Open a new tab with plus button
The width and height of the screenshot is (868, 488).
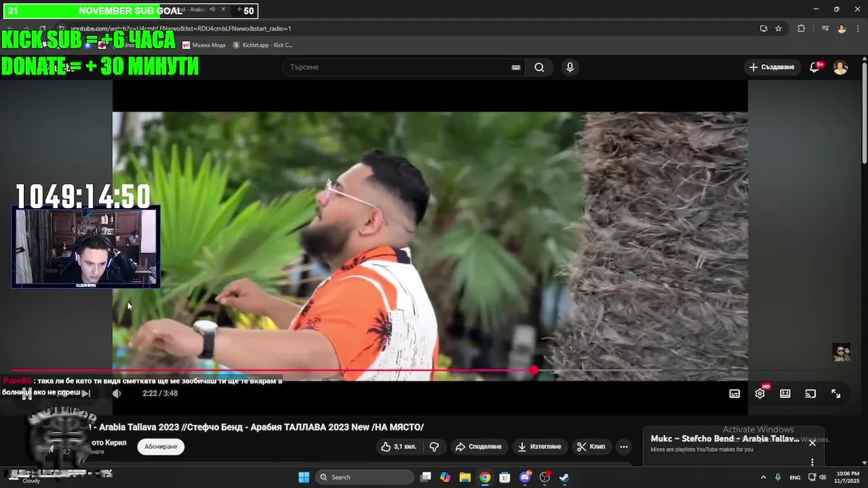[x=239, y=10]
